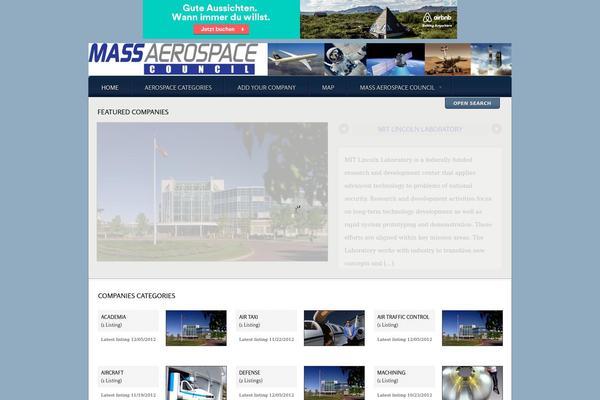The width and height of the screenshot is (600, 400).
Task: Click the Mars rover image in the header
Action: coord(447,59)
